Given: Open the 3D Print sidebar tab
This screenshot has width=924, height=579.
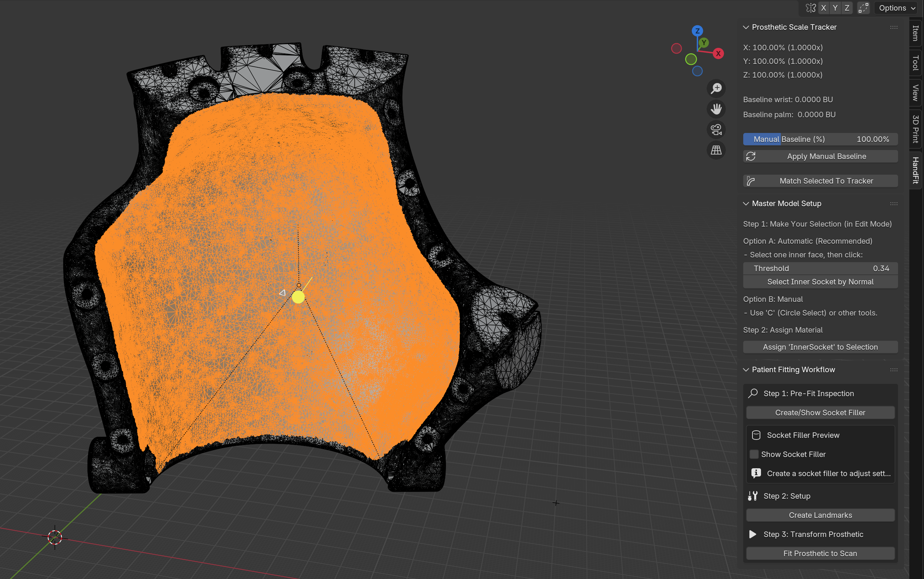Looking at the screenshot, I should [x=915, y=129].
